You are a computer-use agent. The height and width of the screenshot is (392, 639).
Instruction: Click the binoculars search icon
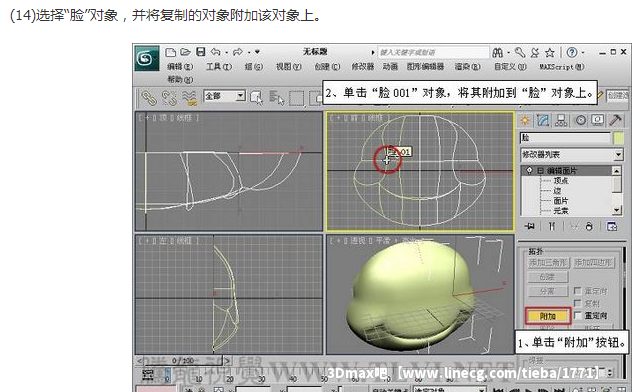[x=498, y=53]
